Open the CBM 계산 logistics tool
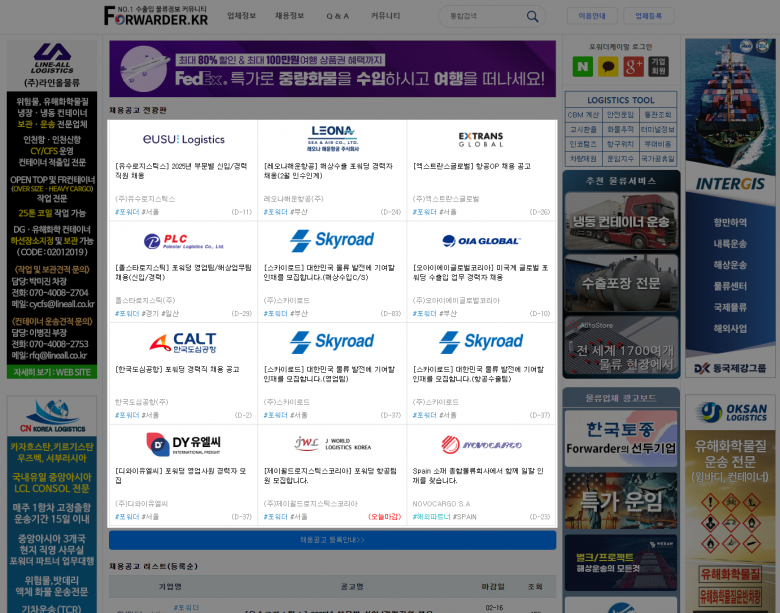 pos(584,114)
